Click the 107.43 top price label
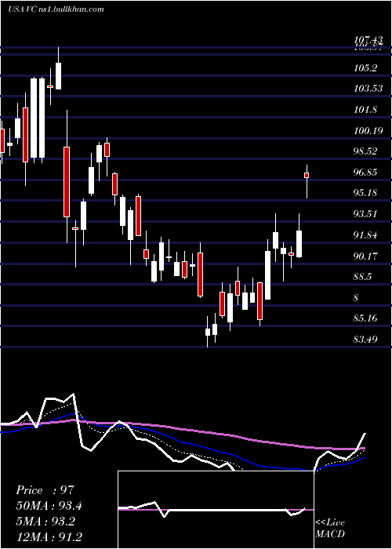 pyautogui.click(x=368, y=40)
